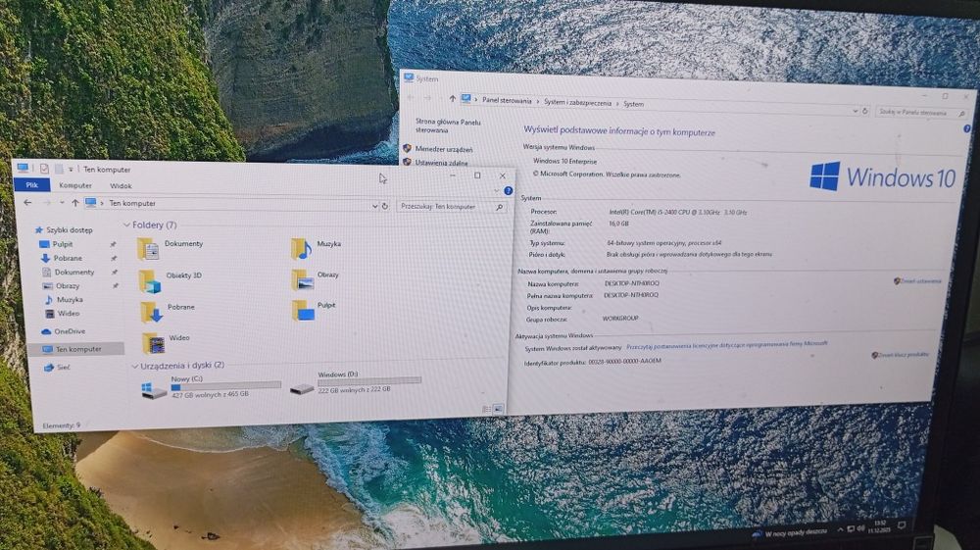The image size is (980, 550).
Task: Click 'Elementy: 9' in status bar
Action: click(x=61, y=425)
